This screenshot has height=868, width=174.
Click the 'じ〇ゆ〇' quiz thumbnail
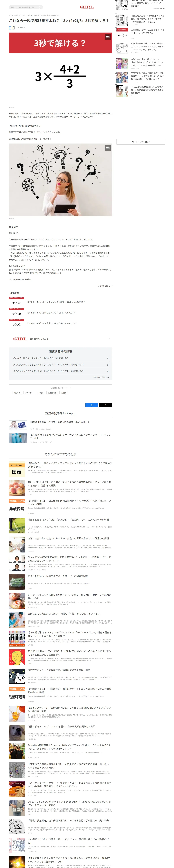click(x=17, y=323)
